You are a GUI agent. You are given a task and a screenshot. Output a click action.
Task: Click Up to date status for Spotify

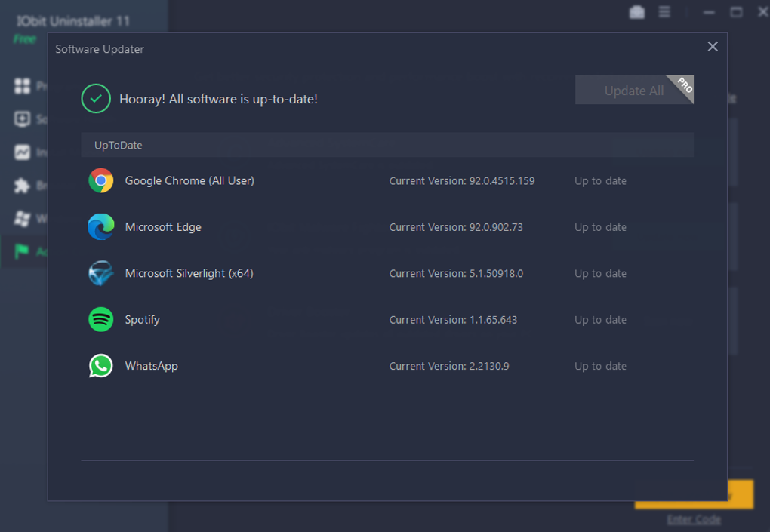coord(600,320)
